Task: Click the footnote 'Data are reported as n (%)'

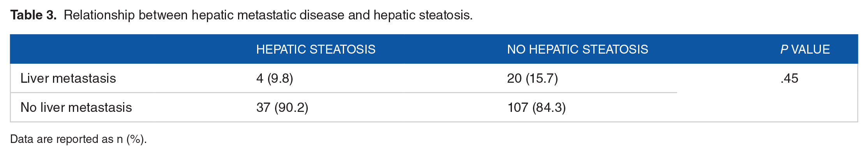Action: pyautogui.click(x=78, y=139)
